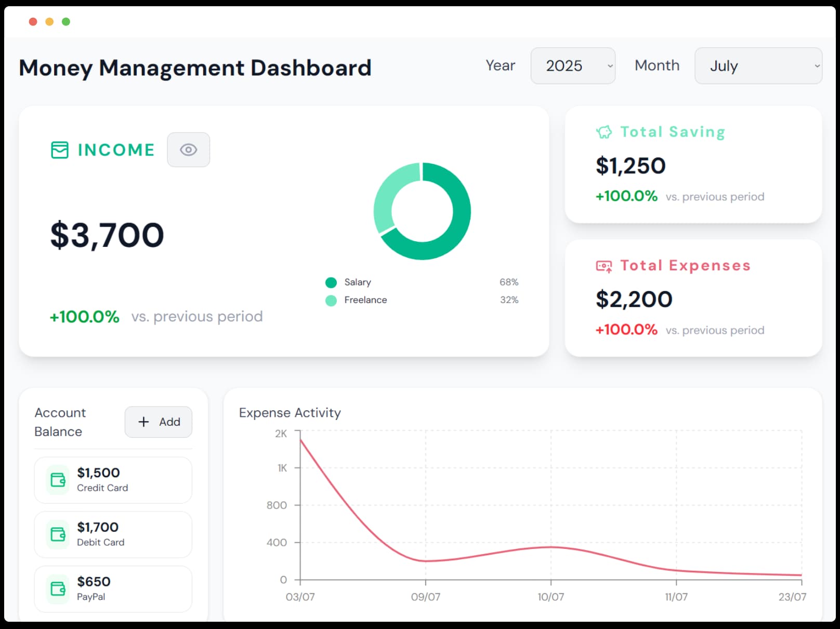The width and height of the screenshot is (840, 629).
Task: Click the plus icon in the Add button
Action: [144, 422]
